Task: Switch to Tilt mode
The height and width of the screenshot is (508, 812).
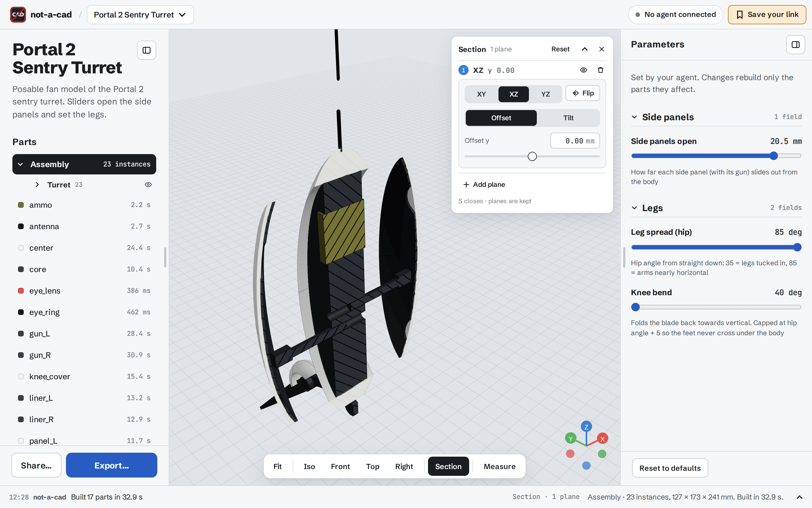Action: tap(568, 118)
